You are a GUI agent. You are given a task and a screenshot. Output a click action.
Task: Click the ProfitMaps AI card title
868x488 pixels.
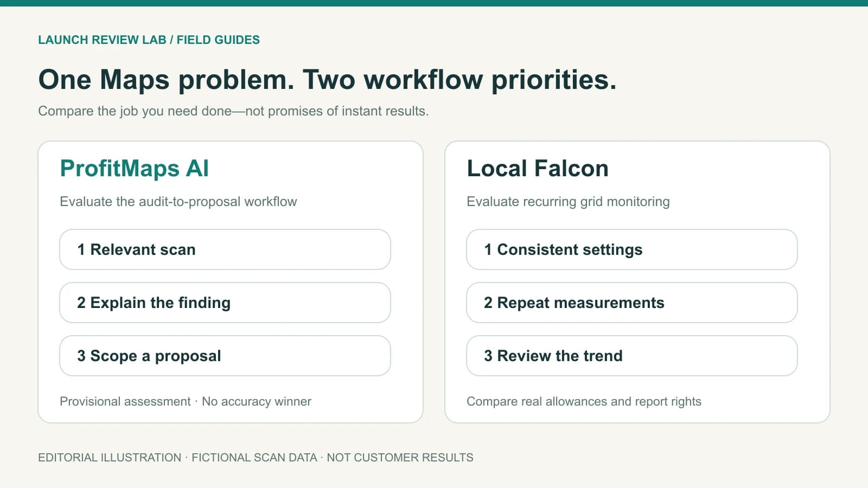134,168
